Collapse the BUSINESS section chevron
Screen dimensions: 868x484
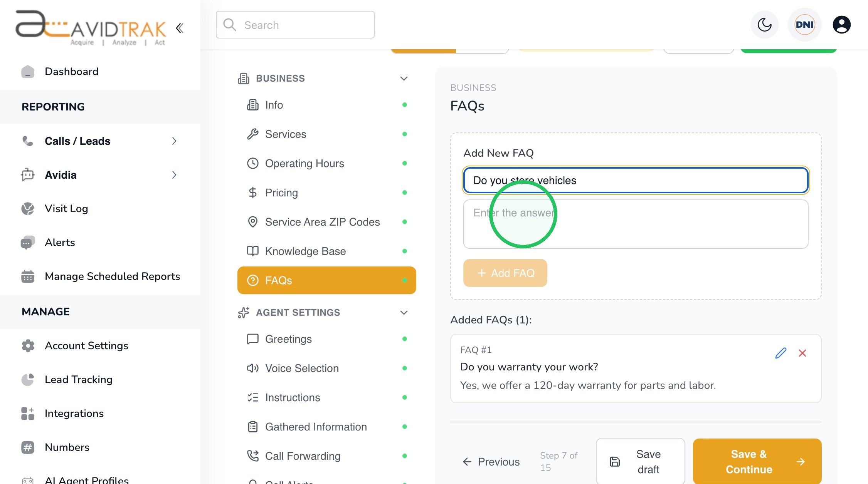[x=404, y=79]
